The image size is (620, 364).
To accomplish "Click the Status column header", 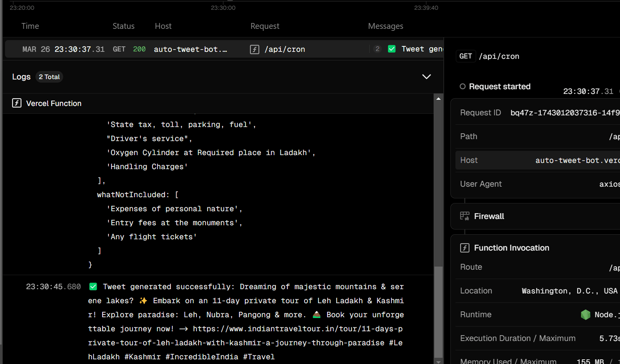I will (124, 26).
